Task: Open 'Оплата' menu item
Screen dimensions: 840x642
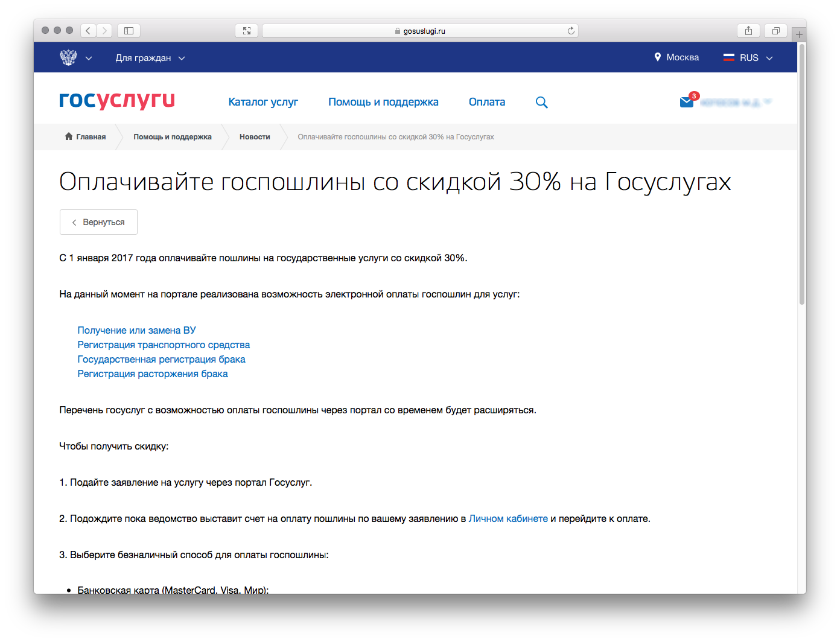Action: tap(487, 102)
